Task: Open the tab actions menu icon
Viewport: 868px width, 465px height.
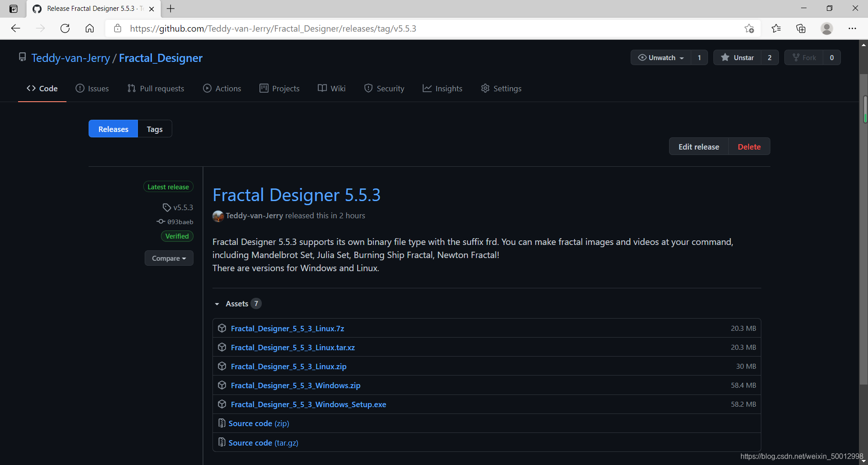Action: (14, 9)
